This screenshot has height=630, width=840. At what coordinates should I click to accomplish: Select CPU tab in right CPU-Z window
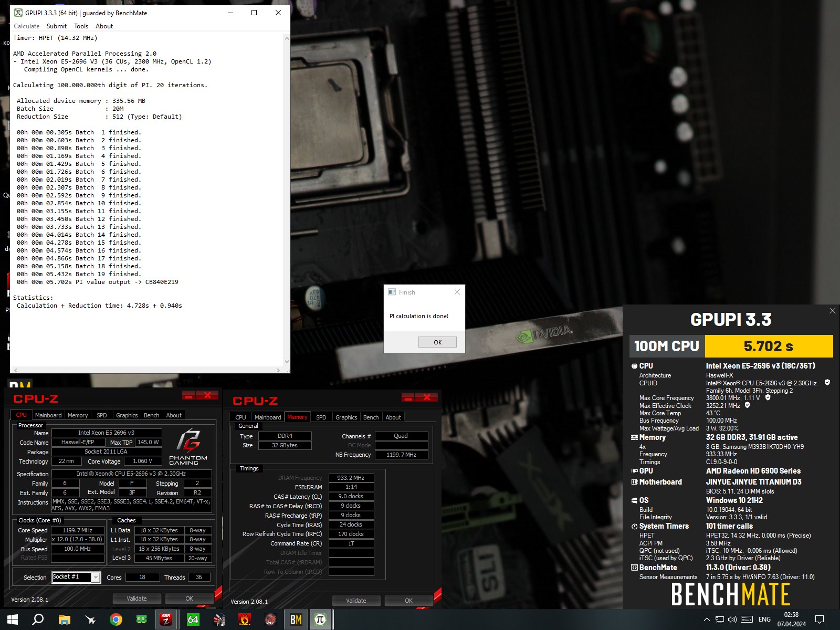tap(240, 417)
